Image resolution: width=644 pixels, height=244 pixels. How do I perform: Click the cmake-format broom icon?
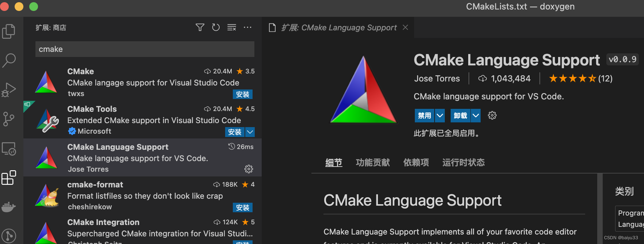47,195
